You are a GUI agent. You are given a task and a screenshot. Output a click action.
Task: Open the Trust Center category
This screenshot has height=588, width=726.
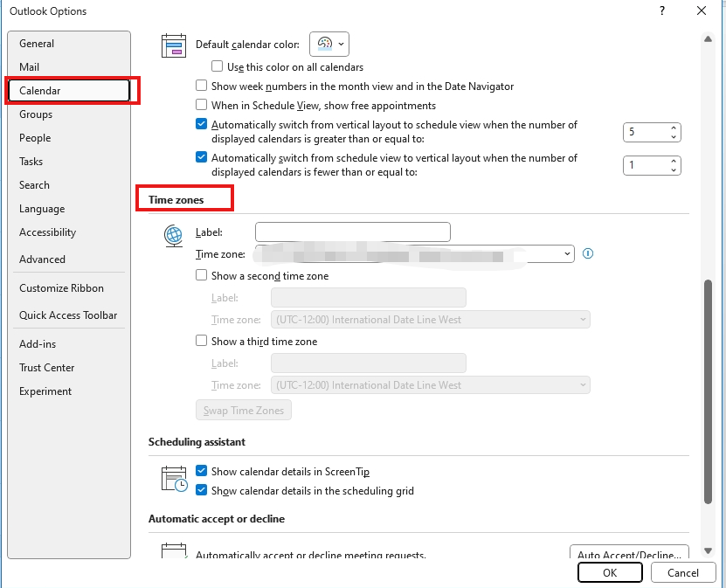coord(68,368)
